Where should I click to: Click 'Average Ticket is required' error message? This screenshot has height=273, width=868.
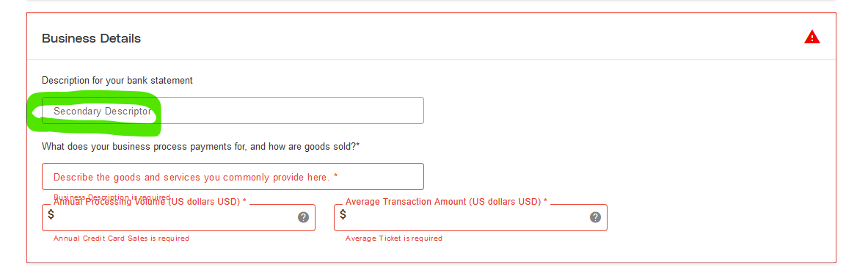pos(393,238)
